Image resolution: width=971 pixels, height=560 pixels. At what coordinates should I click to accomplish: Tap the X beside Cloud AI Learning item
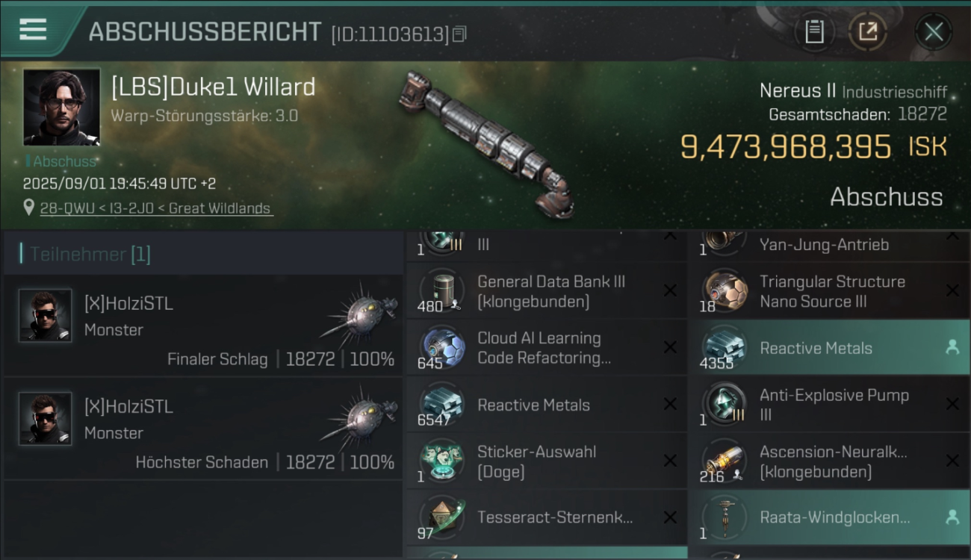click(670, 347)
